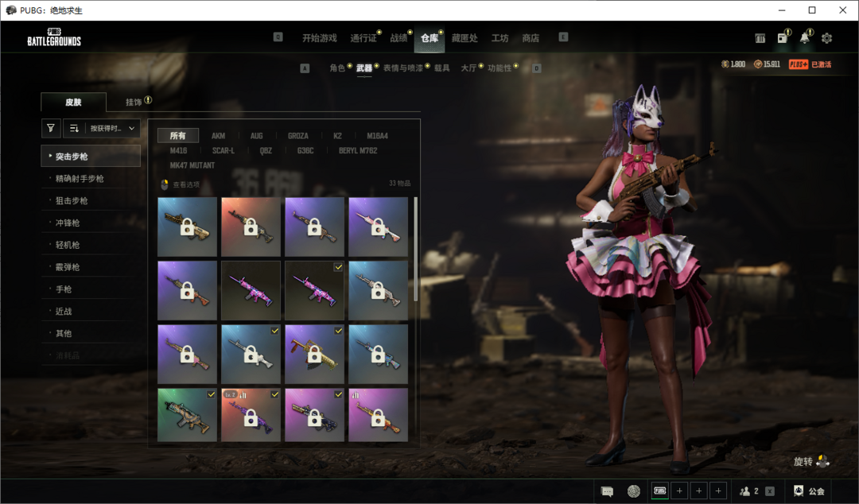Open the settings gear icon

(826, 38)
